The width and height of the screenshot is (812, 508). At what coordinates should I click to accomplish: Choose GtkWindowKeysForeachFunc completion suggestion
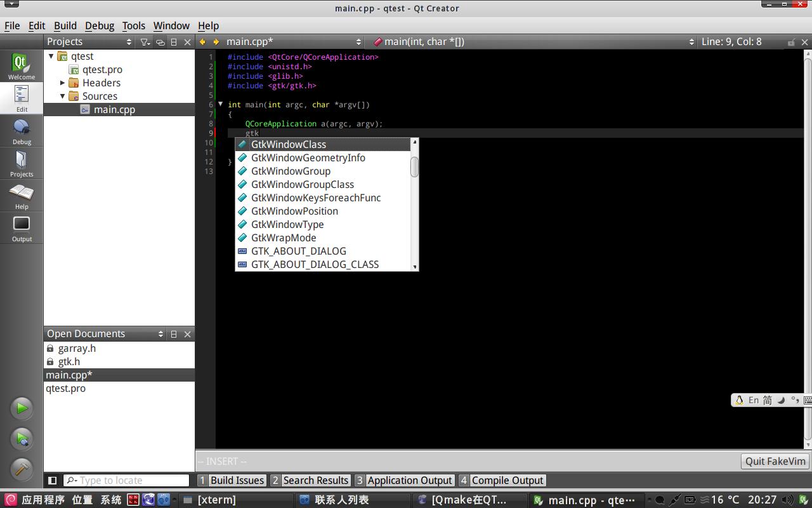(323, 198)
